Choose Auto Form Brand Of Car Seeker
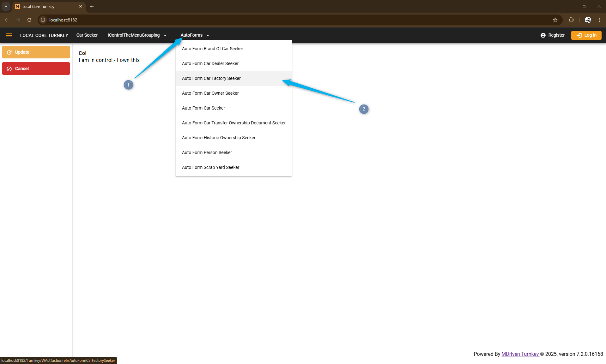The width and height of the screenshot is (606, 364). click(212, 49)
